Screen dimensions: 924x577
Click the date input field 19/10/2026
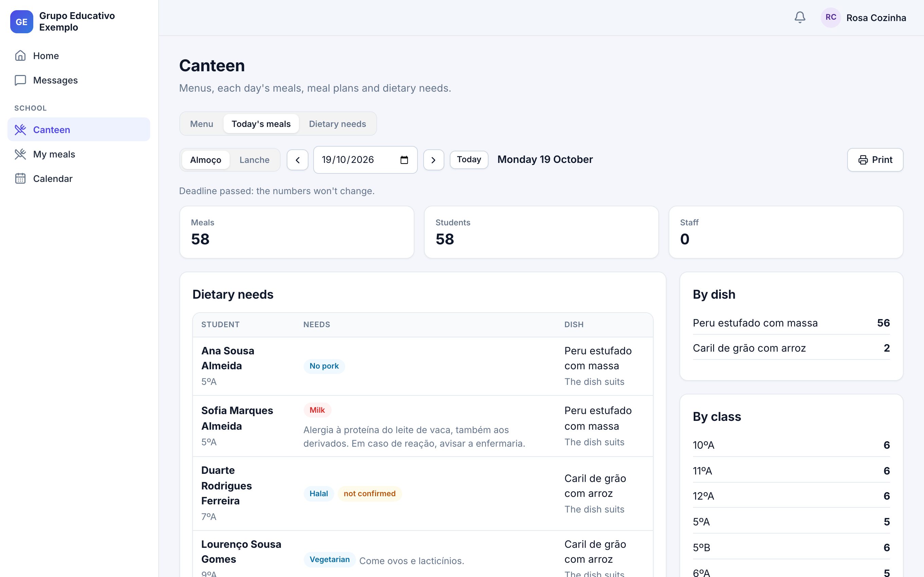point(366,160)
